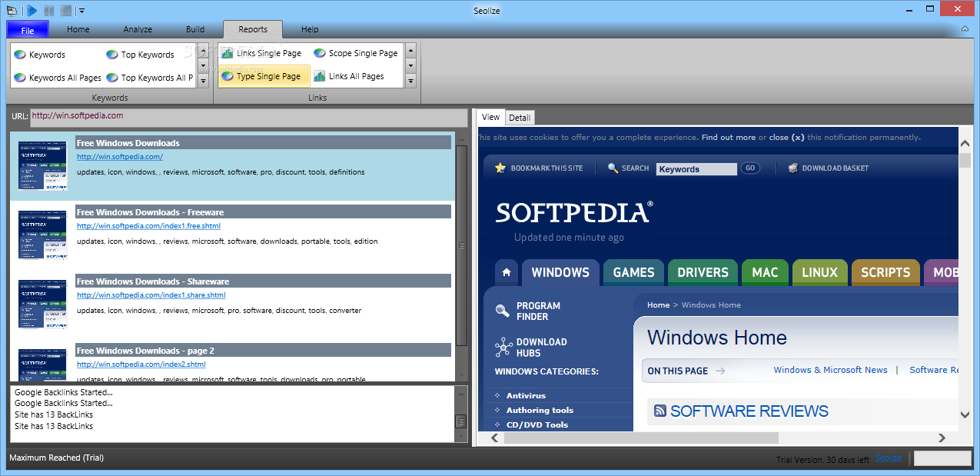The width and height of the screenshot is (980, 476).
Task: Click the Search magnifier icon
Action: coord(613,168)
